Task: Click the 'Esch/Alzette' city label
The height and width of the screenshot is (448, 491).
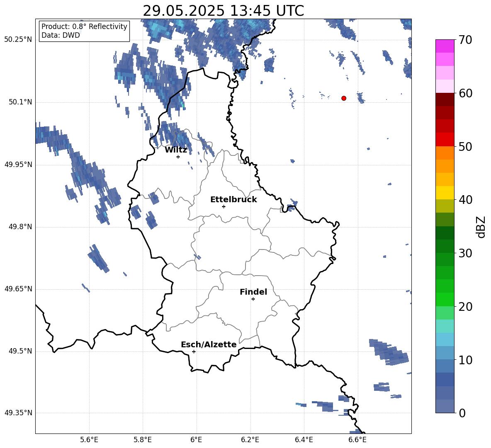Action: [209, 344]
